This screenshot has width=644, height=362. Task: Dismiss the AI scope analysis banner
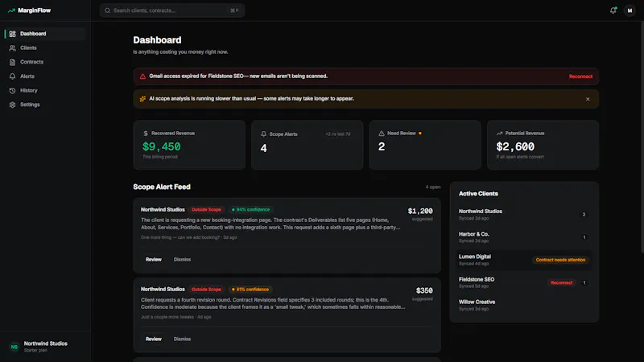click(x=588, y=99)
